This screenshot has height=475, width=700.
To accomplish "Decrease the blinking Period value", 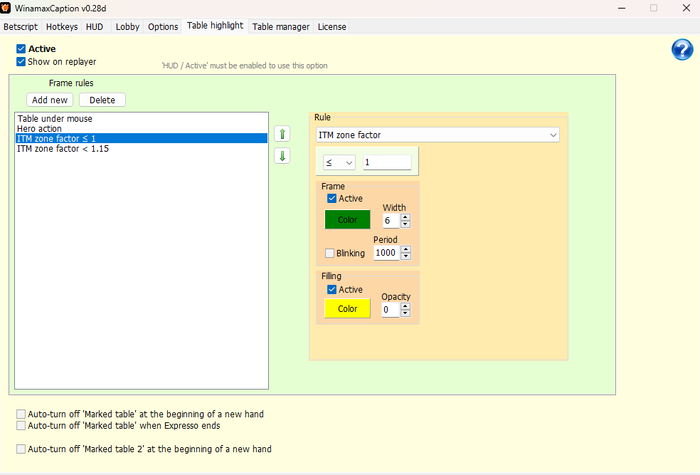I will click(405, 257).
